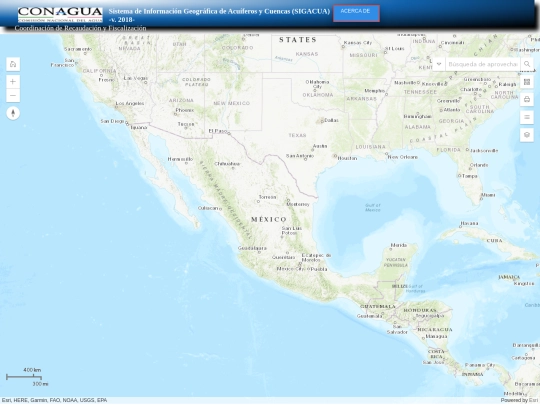This screenshot has width=540, height=405.
Task: Click the magnifier search icon
Action: [x=527, y=64]
